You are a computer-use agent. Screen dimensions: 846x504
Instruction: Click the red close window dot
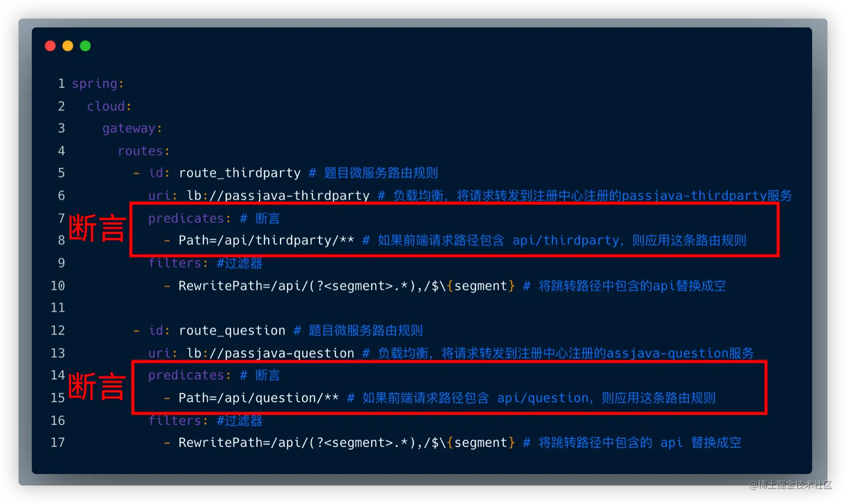(50, 46)
